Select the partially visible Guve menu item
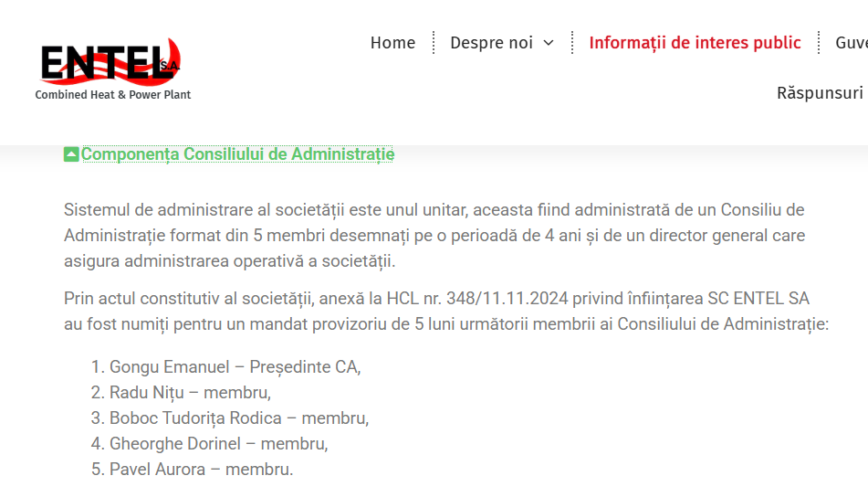Viewport: 868px width, 497px height. click(852, 43)
